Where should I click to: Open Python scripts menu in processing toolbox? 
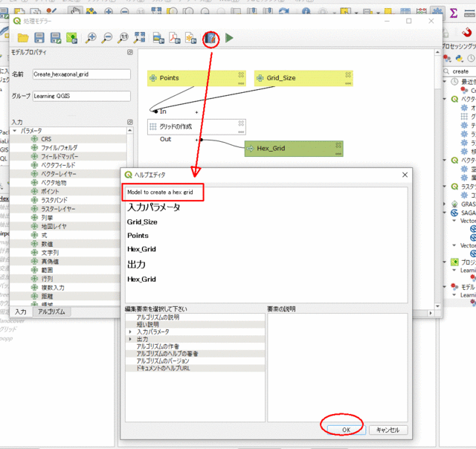point(459,58)
